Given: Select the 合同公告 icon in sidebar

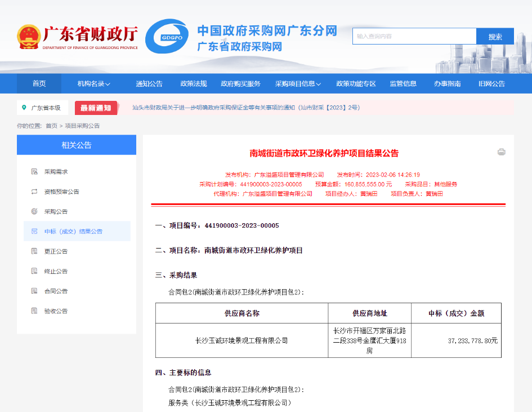Looking at the screenshot, I should click(34, 291).
